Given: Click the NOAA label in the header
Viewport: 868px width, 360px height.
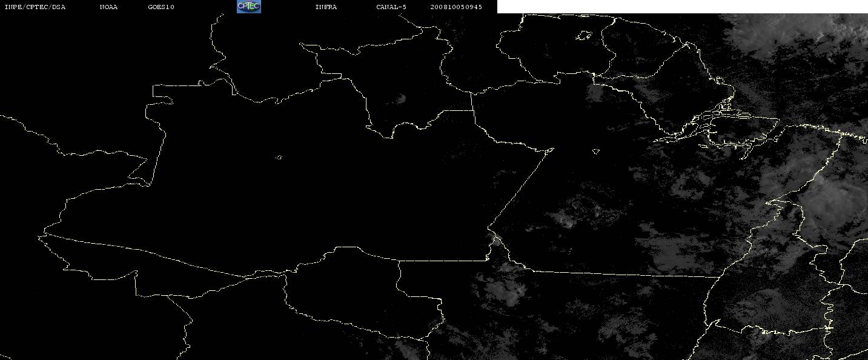Looking at the screenshot, I should tap(108, 7).
